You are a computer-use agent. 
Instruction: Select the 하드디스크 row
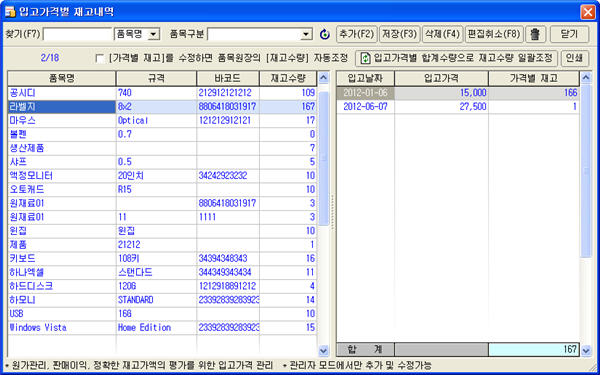point(162,286)
